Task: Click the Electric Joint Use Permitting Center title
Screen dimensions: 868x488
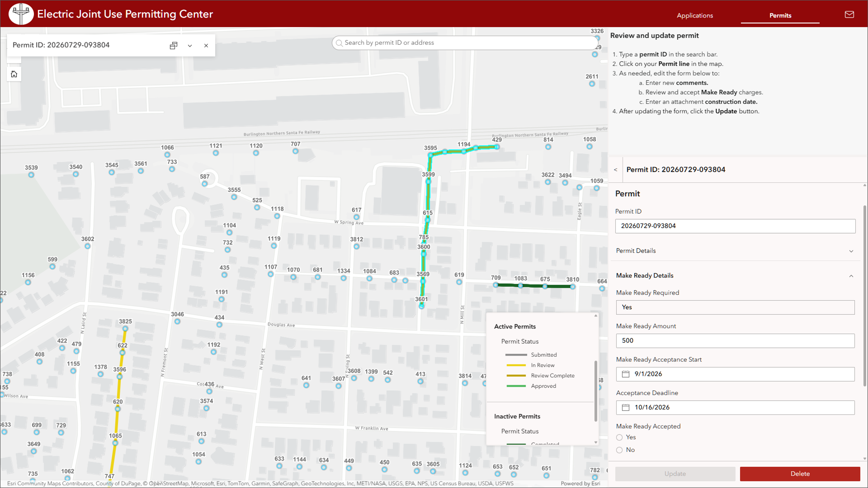Action: pos(125,14)
